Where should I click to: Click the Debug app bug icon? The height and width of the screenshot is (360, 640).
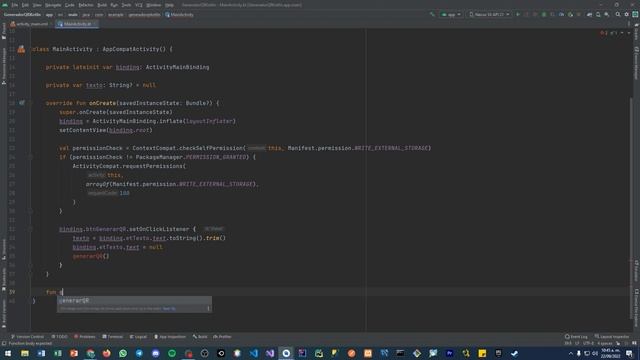pyautogui.click(x=544, y=14)
